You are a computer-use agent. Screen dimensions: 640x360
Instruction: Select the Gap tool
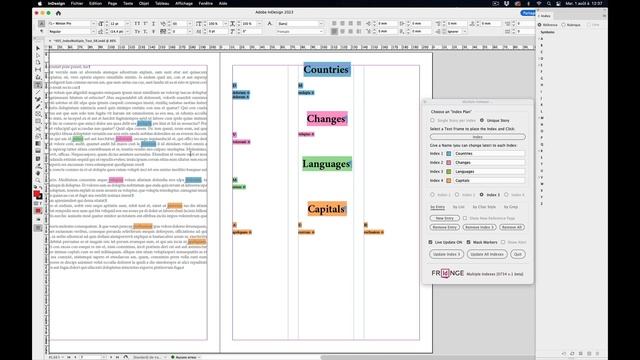[x=38, y=70]
